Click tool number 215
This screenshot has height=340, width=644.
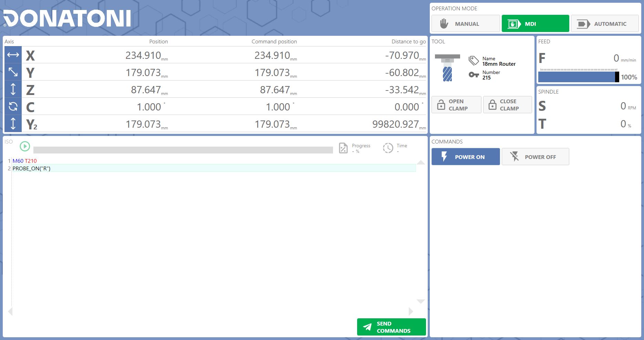(x=487, y=78)
